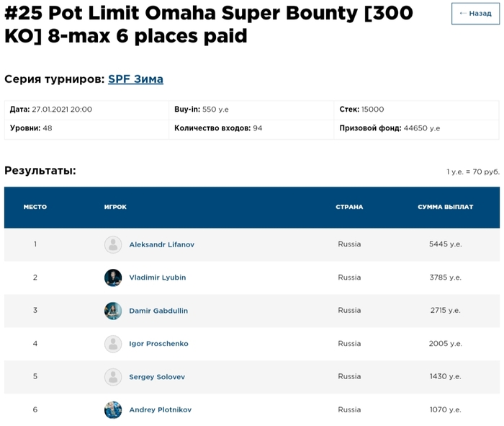This screenshot has height=426, width=504.
Task: Open Damir Gabdullin's player page
Action: tap(158, 311)
